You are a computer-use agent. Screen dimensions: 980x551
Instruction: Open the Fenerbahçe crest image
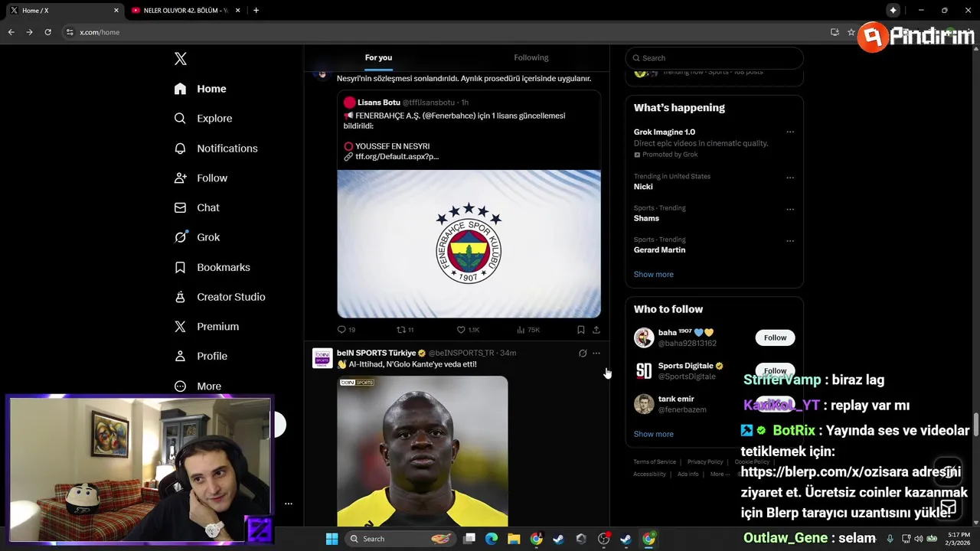pyautogui.click(x=469, y=243)
